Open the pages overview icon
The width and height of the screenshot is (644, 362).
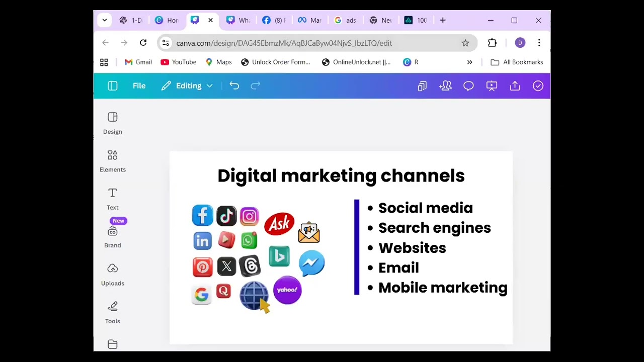click(422, 86)
